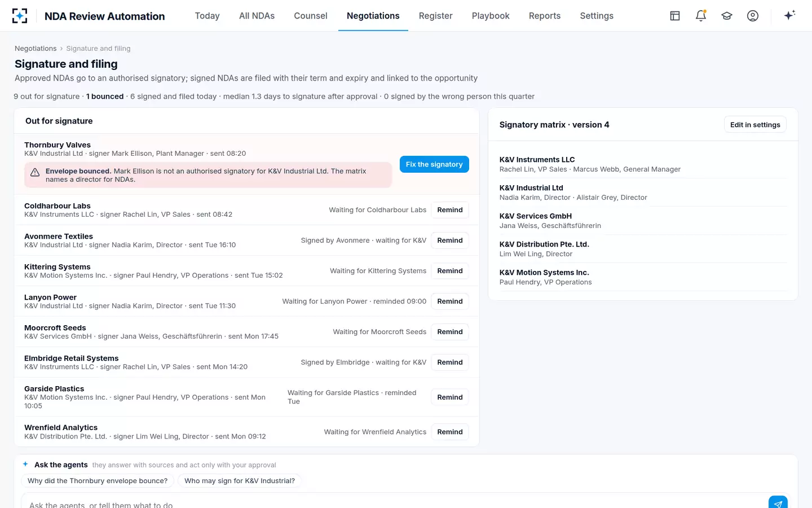Ask why the Thornbury envelope bounced

click(98, 481)
